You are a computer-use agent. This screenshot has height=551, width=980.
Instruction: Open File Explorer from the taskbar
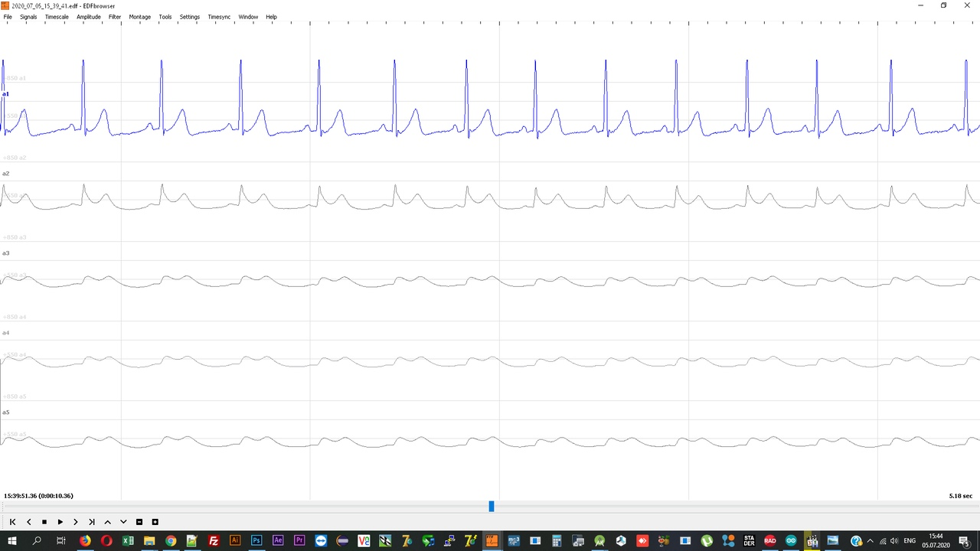click(149, 541)
